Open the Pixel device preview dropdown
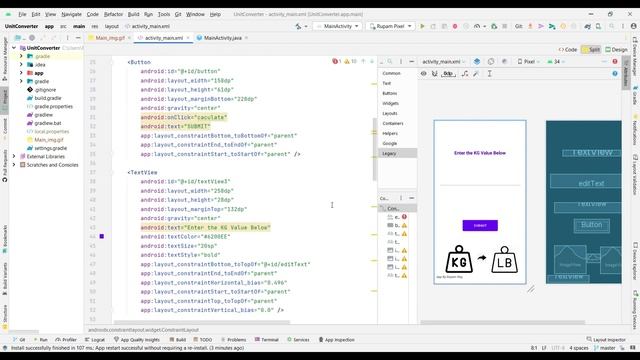The height and width of the screenshot is (360, 640). pos(529,62)
